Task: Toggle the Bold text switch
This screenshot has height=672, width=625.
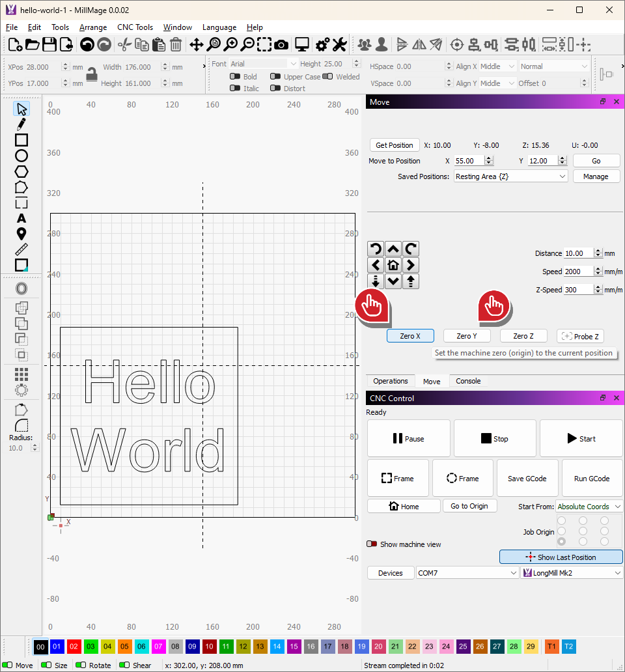Action: [x=235, y=77]
